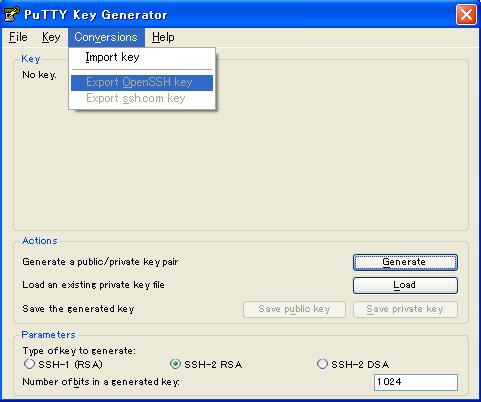Screen dimensions: 481x402
Task: Click 'Number of bits in a generated key' label
Action: click(x=101, y=382)
